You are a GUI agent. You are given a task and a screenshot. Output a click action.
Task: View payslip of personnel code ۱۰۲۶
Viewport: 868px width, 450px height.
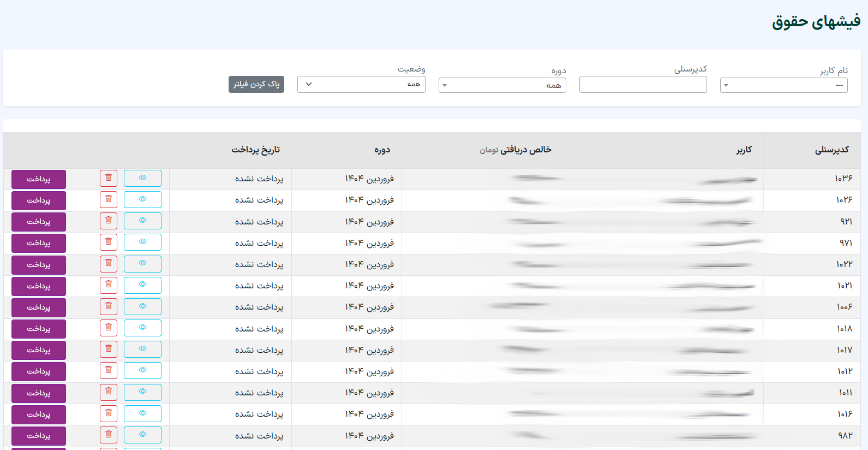(x=142, y=199)
